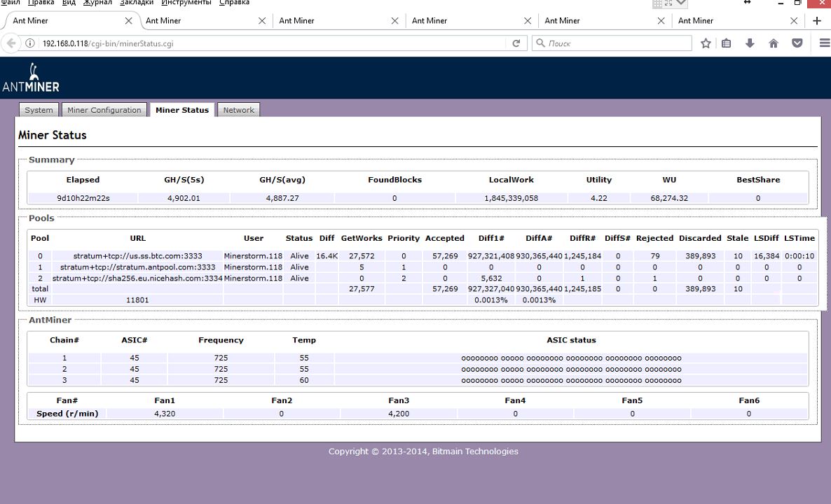Show bookmarks list icon in the toolbar
The width and height of the screenshot is (831, 504).
click(x=726, y=43)
